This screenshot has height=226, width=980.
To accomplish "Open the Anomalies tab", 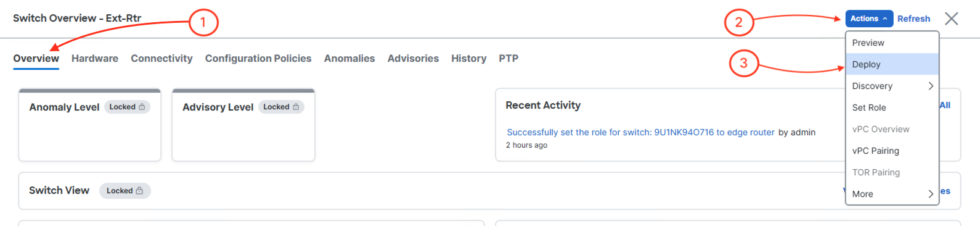I will pyautogui.click(x=349, y=59).
